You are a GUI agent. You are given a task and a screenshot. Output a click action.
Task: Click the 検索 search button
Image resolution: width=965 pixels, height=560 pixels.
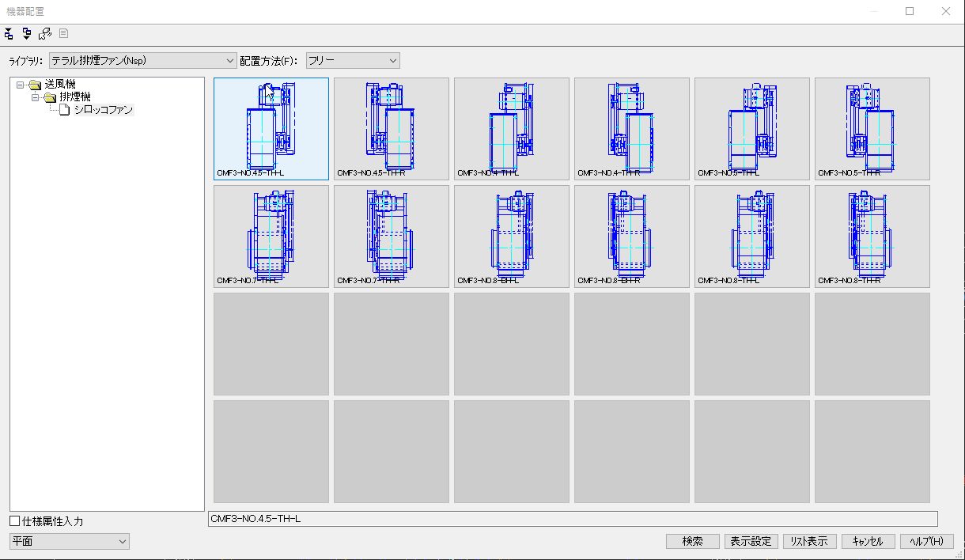[693, 541]
